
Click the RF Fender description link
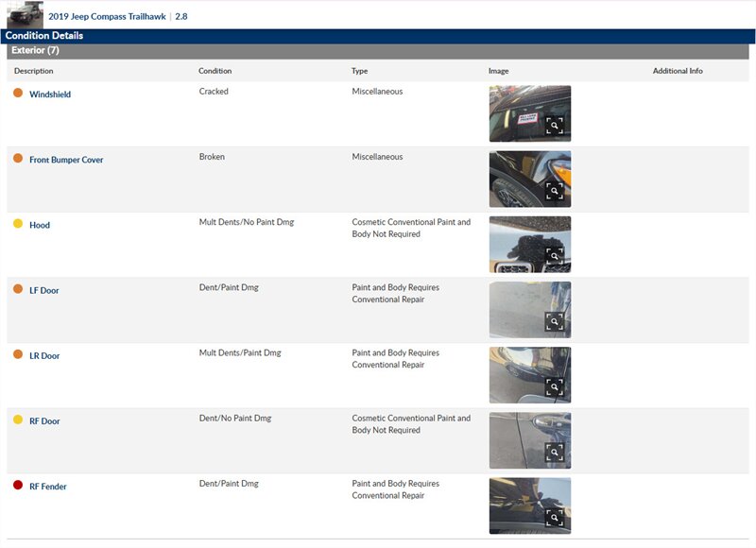pyautogui.click(x=48, y=487)
